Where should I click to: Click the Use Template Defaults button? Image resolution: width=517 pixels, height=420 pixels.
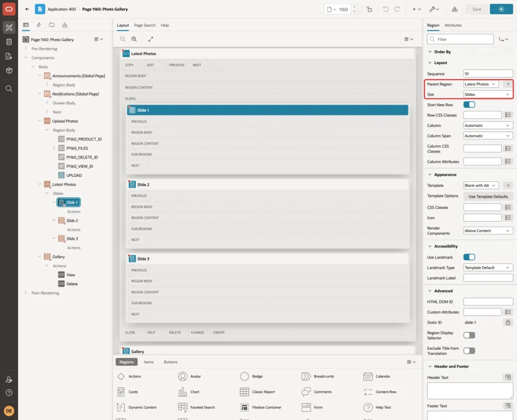(x=488, y=196)
